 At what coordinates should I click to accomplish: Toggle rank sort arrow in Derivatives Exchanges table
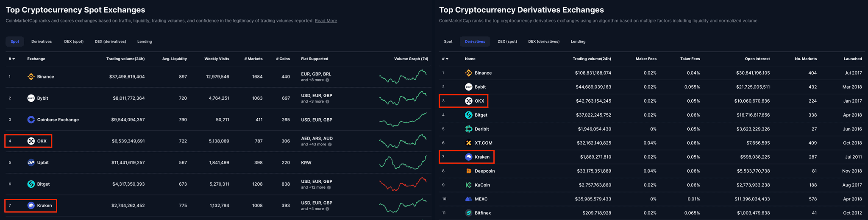pos(447,59)
